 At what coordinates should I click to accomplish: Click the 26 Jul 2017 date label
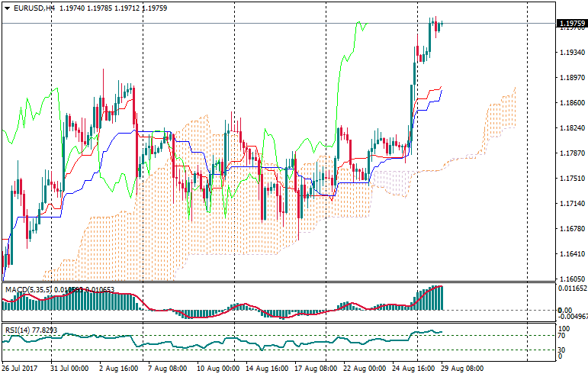[x=21, y=368]
